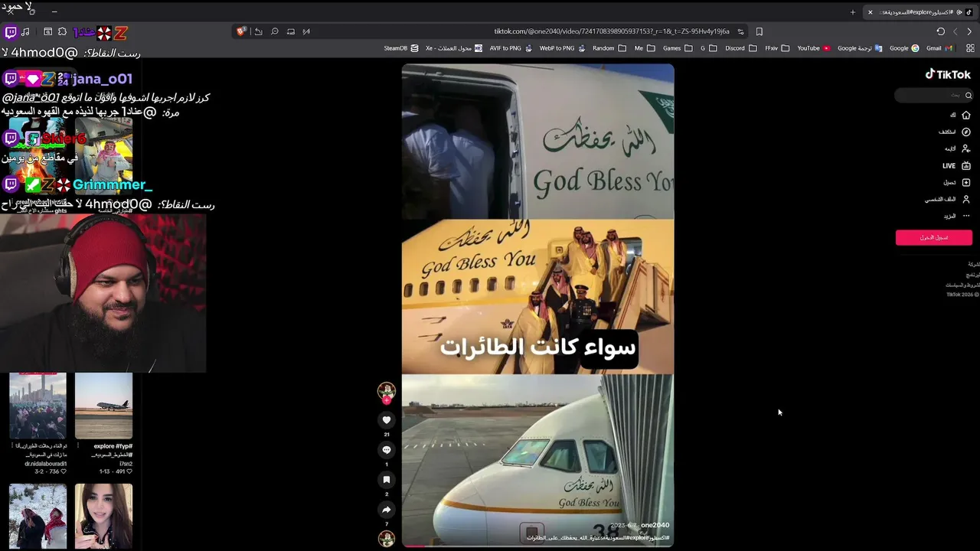Image resolution: width=980 pixels, height=551 pixels.
Task: Open the airplane runway thumbnail by i7sn2
Action: pyautogui.click(x=103, y=406)
